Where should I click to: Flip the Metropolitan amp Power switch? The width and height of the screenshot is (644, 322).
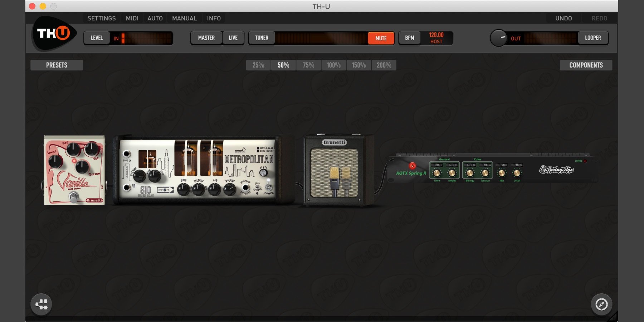(x=269, y=187)
